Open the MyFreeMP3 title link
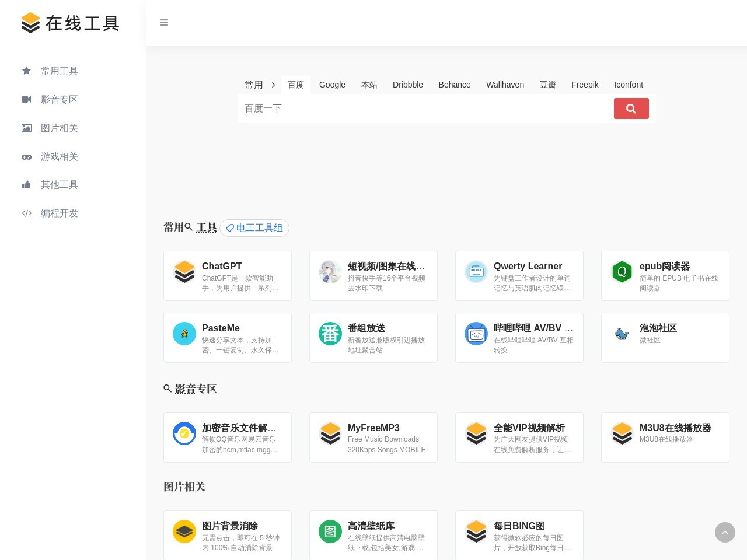747x560 pixels. pos(373,428)
